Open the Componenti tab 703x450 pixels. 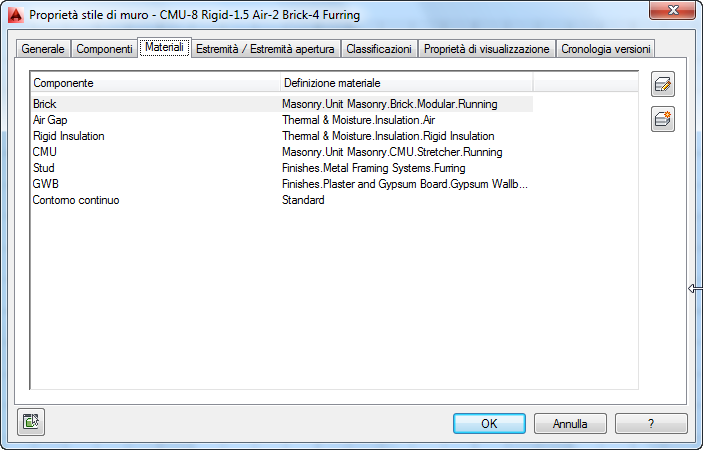(104, 48)
